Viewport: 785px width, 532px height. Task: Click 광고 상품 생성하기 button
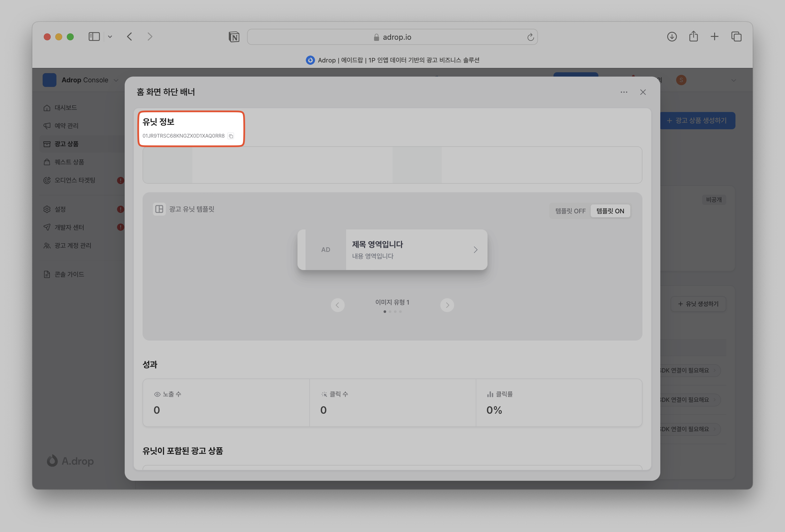coord(697,121)
